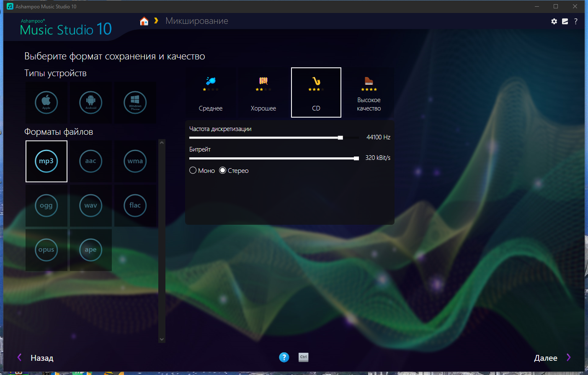588x375 pixels.
Task: Go to home screen via house icon
Action: [x=144, y=21]
